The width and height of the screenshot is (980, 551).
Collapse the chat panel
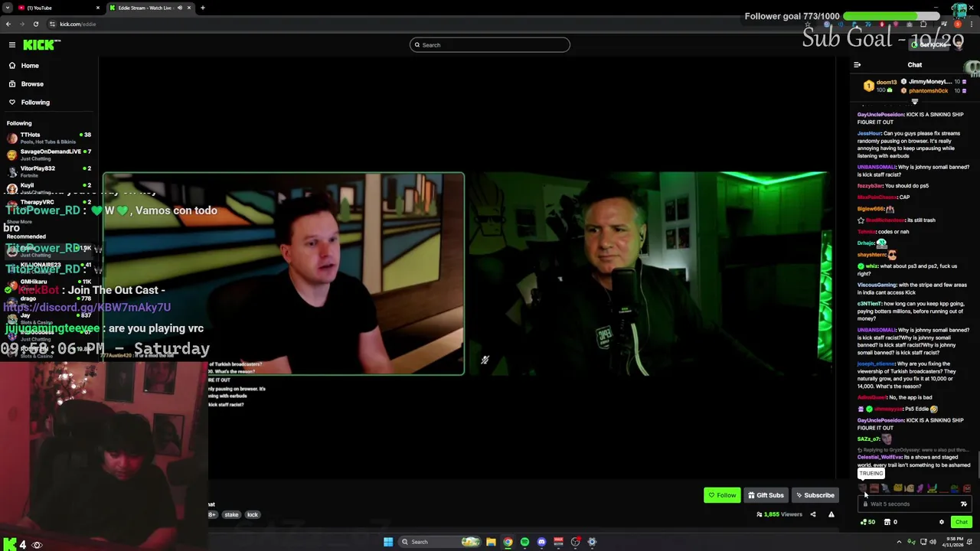[857, 65]
